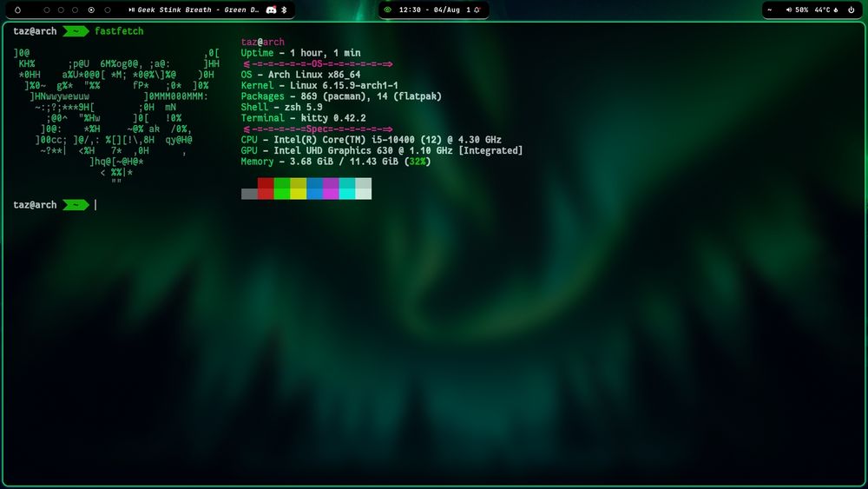
Task: Toggle the green eye idle inhibitor
Action: [x=387, y=10]
